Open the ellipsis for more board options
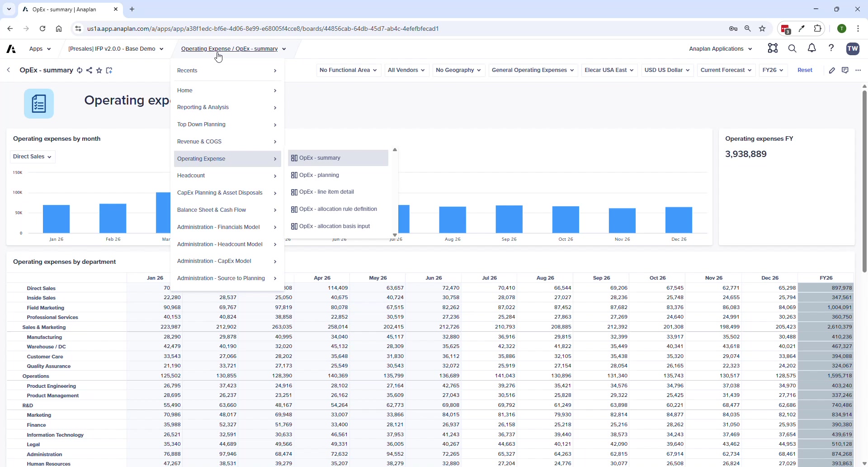This screenshot has height=467, width=868. point(859,70)
